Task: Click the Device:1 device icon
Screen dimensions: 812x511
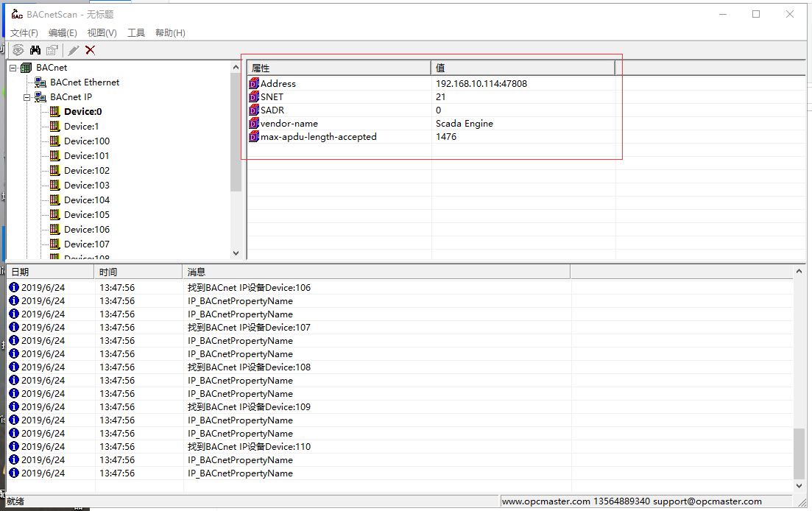Action: pos(55,127)
